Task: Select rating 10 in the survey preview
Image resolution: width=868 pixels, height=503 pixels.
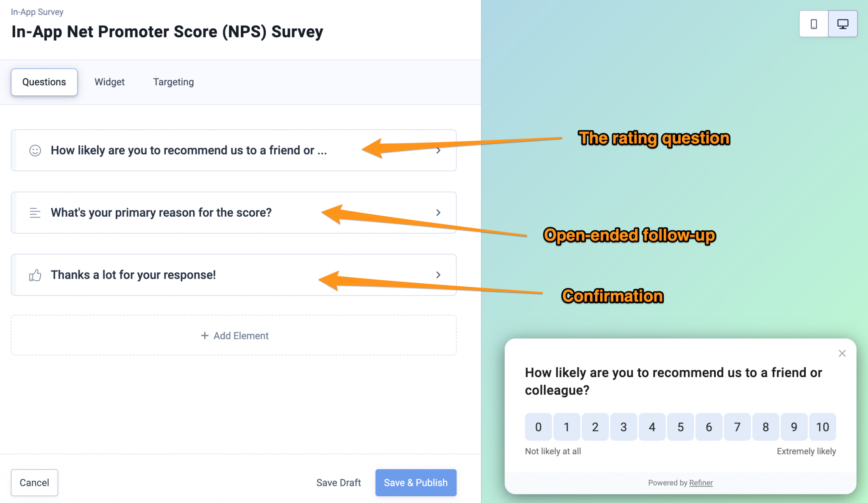Action: [x=822, y=427]
